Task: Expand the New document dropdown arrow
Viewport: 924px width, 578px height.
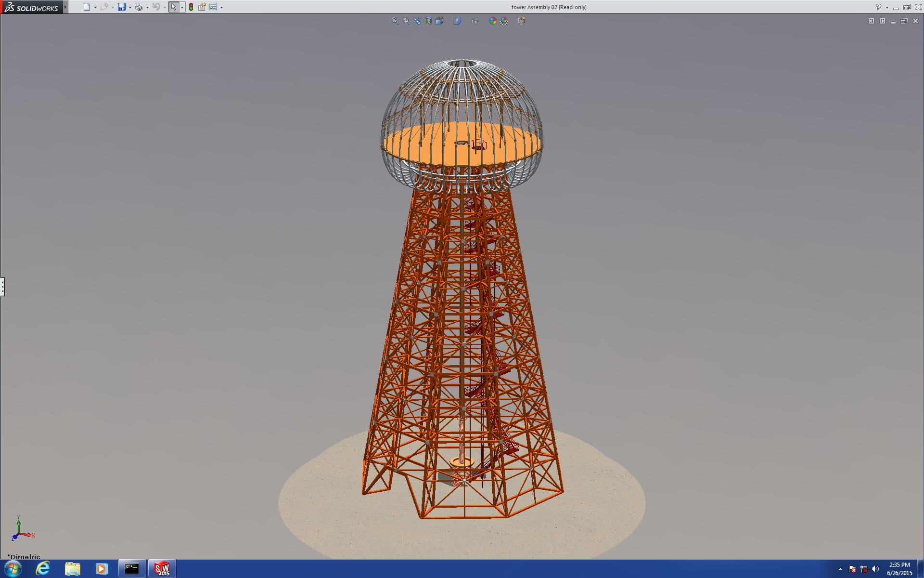Action: [95, 7]
